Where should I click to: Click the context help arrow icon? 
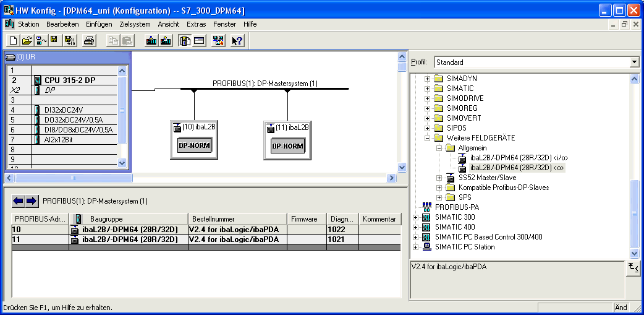pyautogui.click(x=237, y=41)
